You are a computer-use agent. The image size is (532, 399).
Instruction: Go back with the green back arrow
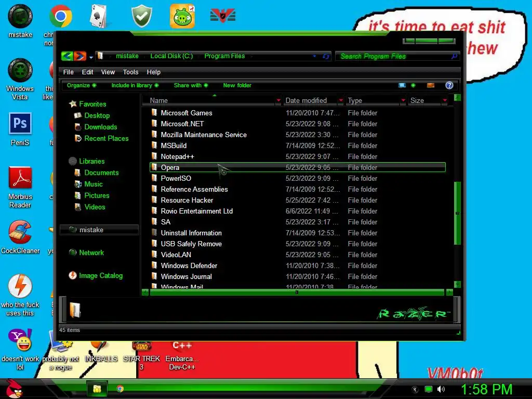67,56
